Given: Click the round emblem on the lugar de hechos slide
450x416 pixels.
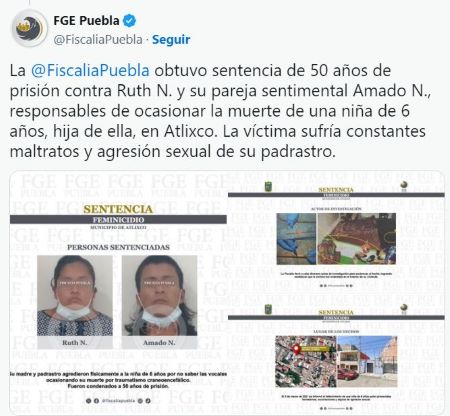Looking at the screenshot, I should pos(404,308).
